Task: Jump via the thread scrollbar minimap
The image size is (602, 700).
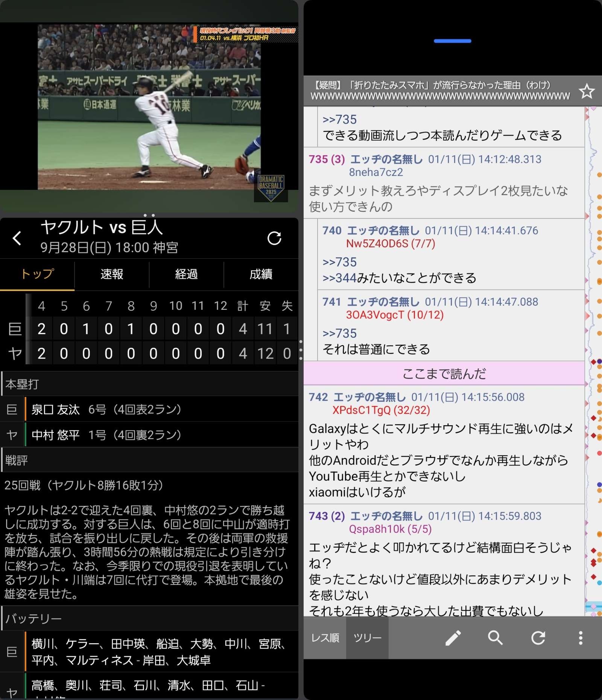Action: (593, 361)
